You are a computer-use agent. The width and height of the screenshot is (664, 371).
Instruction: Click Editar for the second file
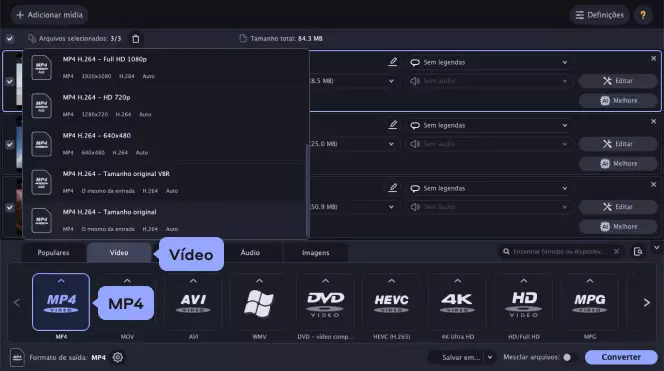point(617,144)
